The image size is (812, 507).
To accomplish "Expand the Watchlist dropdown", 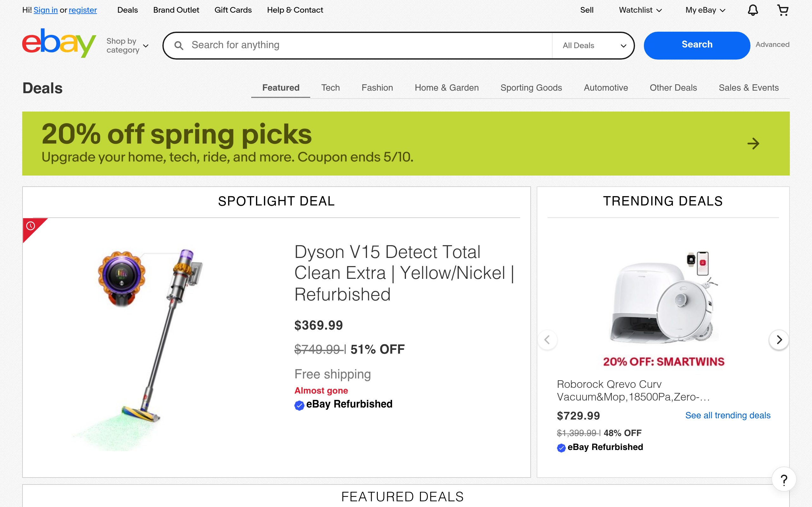I will (x=640, y=10).
